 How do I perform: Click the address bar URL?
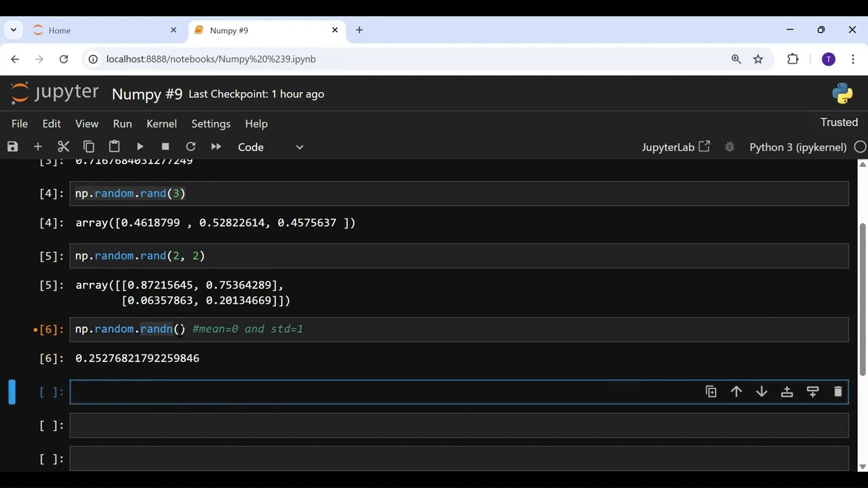pos(211,59)
